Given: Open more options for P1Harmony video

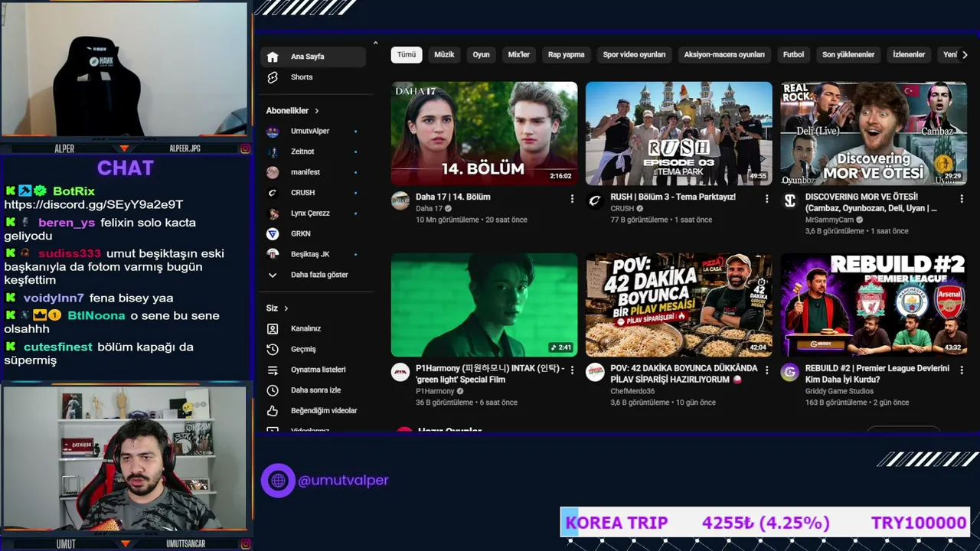Looking at the screenshot, I should (x=572, y=370).
